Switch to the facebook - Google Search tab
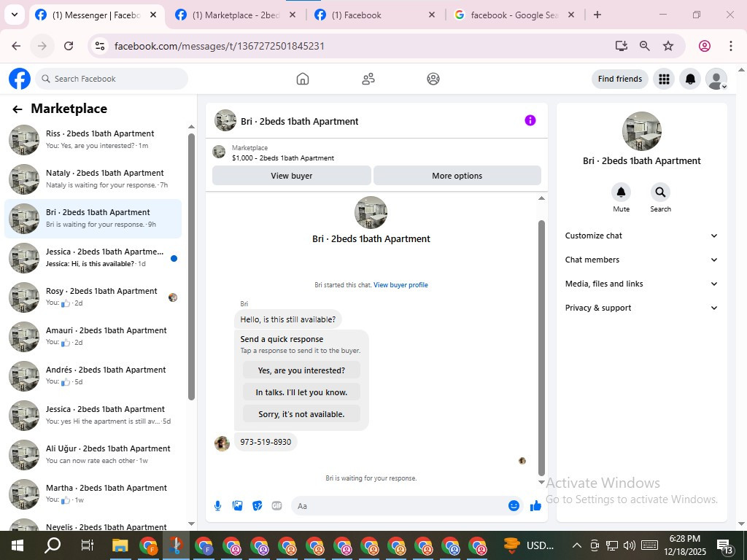This screenshot has height=560, width=747. [x=514, y=15]
